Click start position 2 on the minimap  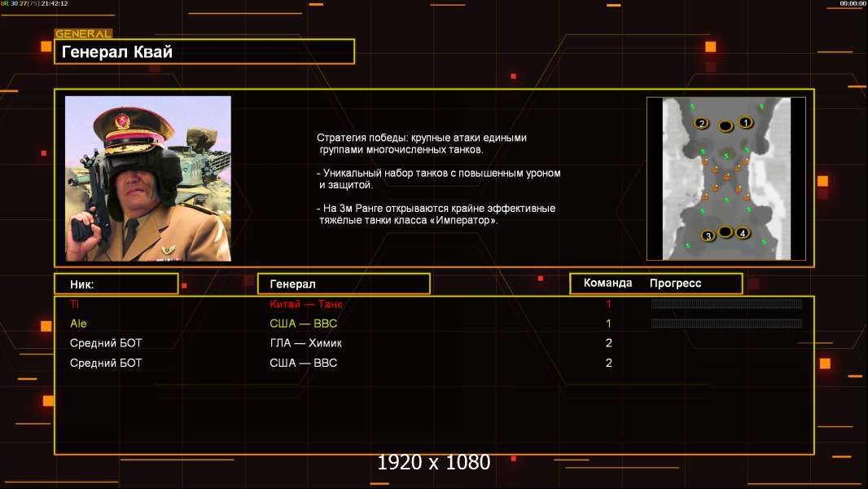[x=701, y=124]
